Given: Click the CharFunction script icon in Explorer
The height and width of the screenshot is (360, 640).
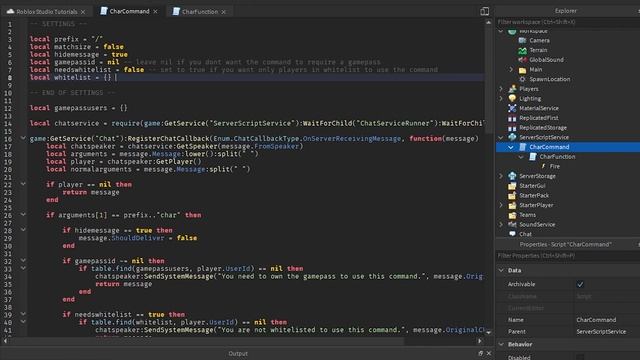Looking at the screenshot, I should (x=532, y=157).
